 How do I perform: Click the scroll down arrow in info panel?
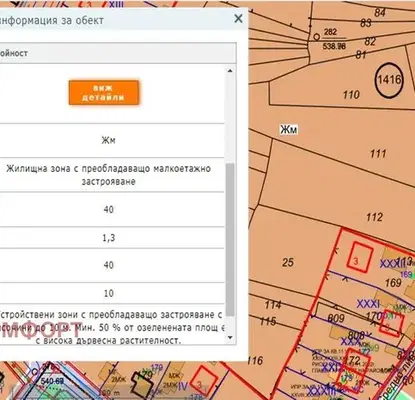(230, 337)
